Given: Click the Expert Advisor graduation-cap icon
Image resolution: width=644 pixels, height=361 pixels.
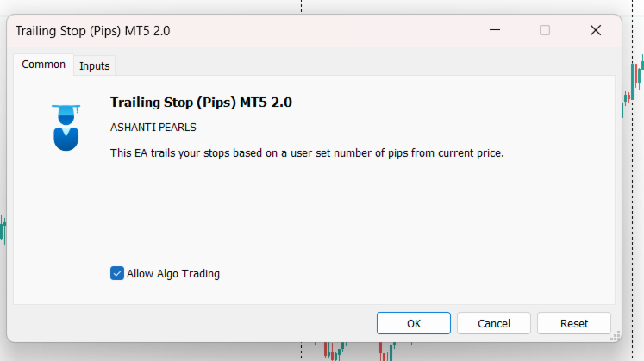Looking at the screenshot, I should [x=66, y=128].
